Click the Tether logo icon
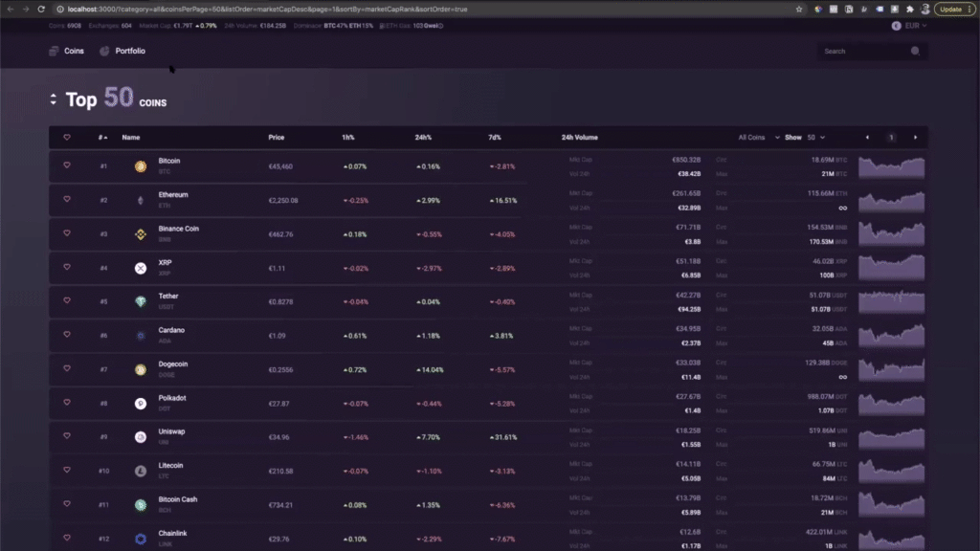The height and width of the screenshot is (551, 980). click(140, 301)
